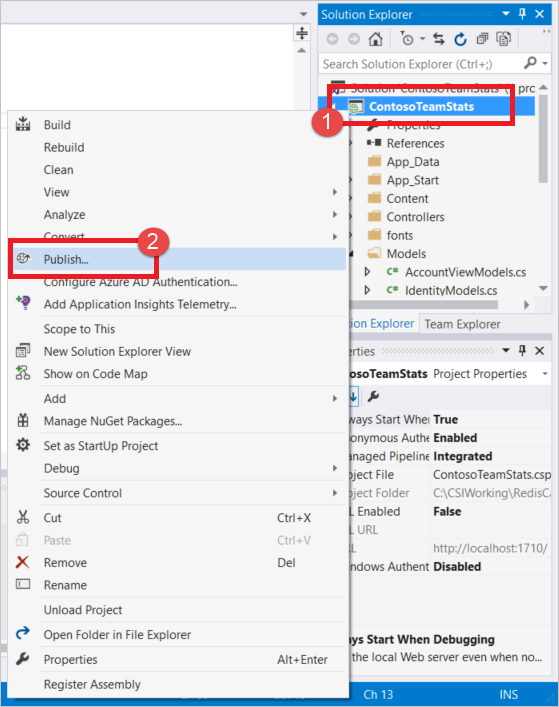Open the View submenu arrow
Screen dimensions: 559x707
(335, 192)
